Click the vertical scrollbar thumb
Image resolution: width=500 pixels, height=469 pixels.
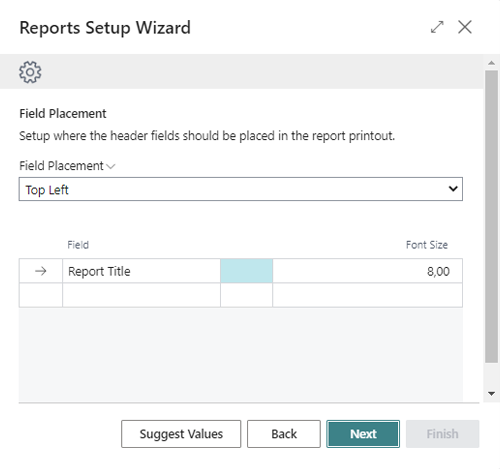coord(491,216)
